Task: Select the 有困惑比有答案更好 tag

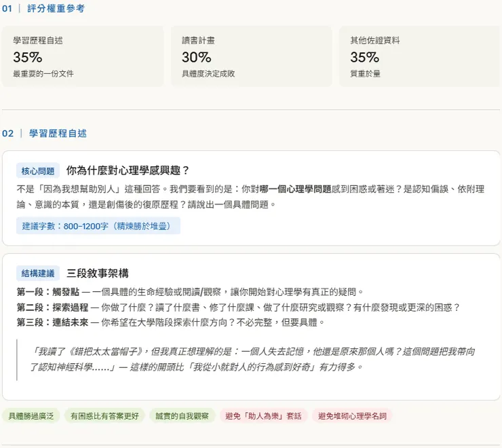Action: 106,415
